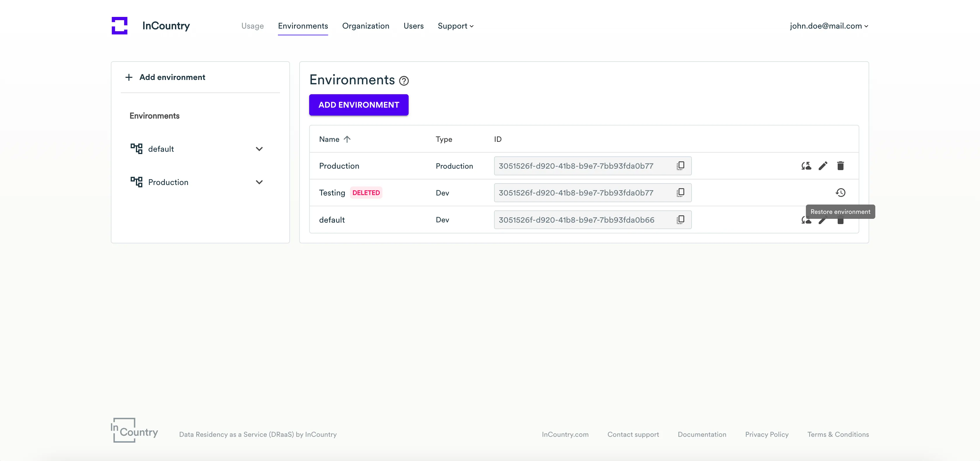Delete the Production environment via trash icon
Image resolution: width=980 pixels, height=461 pixels.
click(x=840, y=166)
